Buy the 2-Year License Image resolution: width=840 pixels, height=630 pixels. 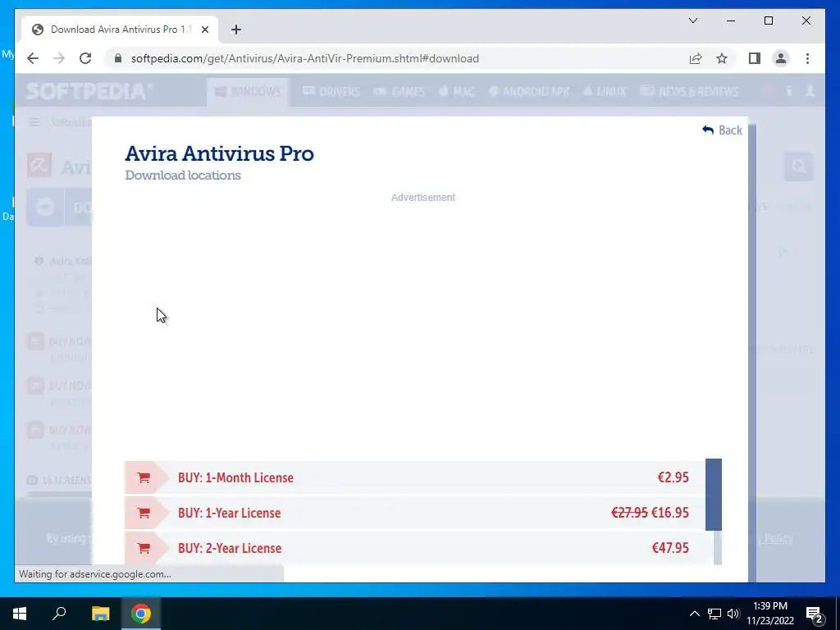(415, 548)
